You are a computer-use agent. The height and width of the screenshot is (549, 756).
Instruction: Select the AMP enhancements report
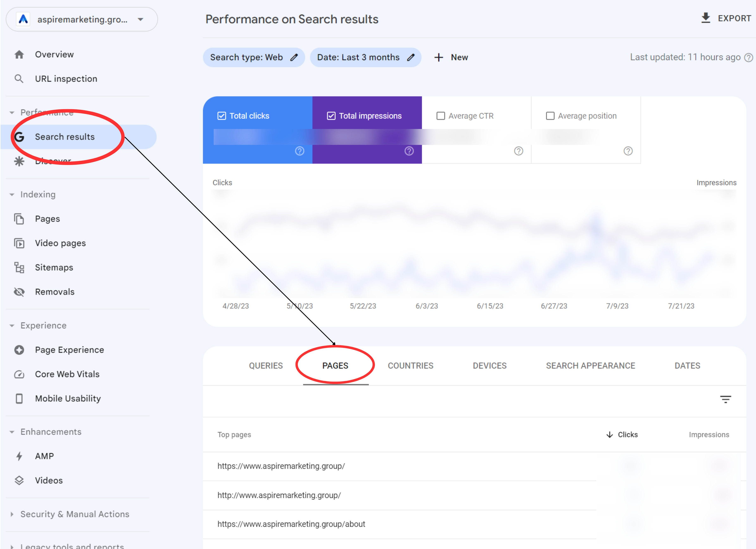pos(44,456)
